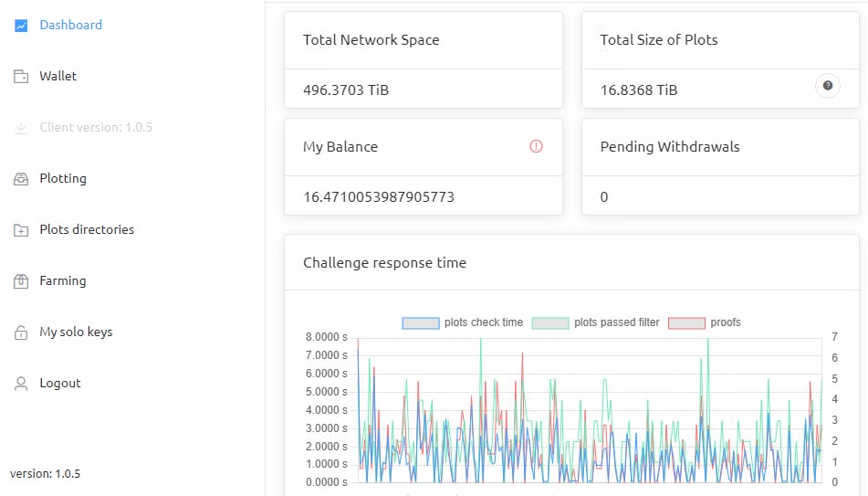Screen dimensions: 868x496
Task: Click the Total Network Space heading
Action: tap(371, 40)
